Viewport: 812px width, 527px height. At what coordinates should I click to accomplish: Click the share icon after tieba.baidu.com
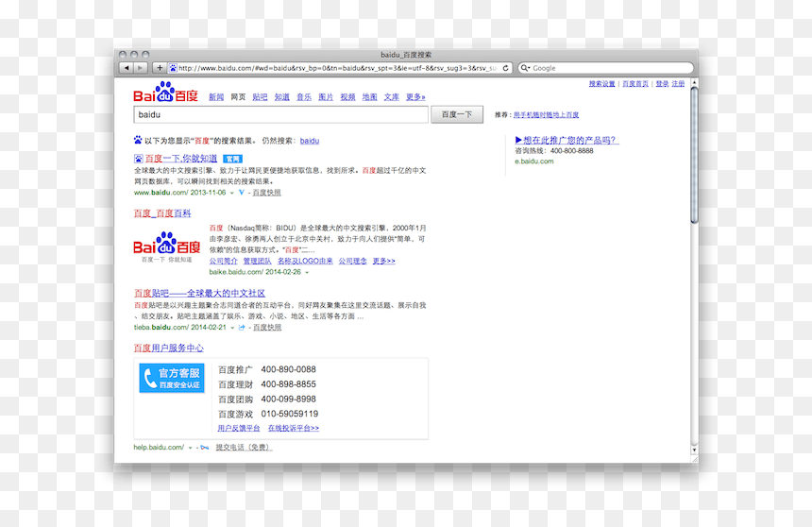[242, 327]
